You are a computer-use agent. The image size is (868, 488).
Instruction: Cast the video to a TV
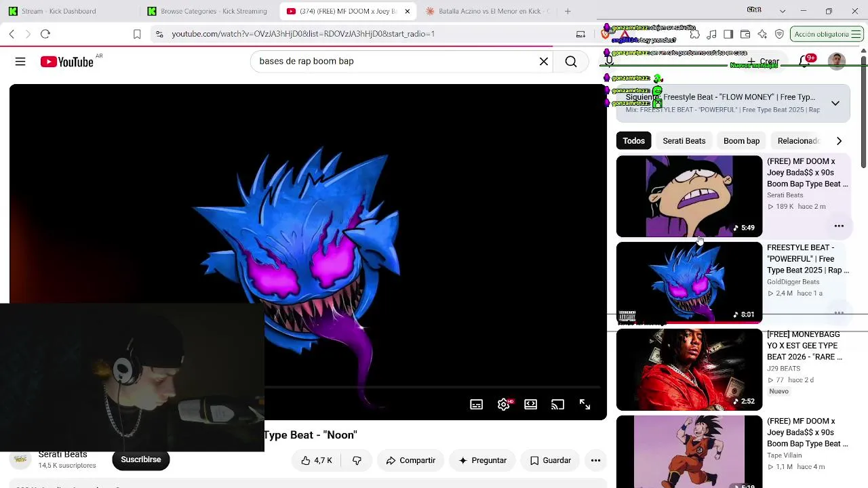(557, 405)
